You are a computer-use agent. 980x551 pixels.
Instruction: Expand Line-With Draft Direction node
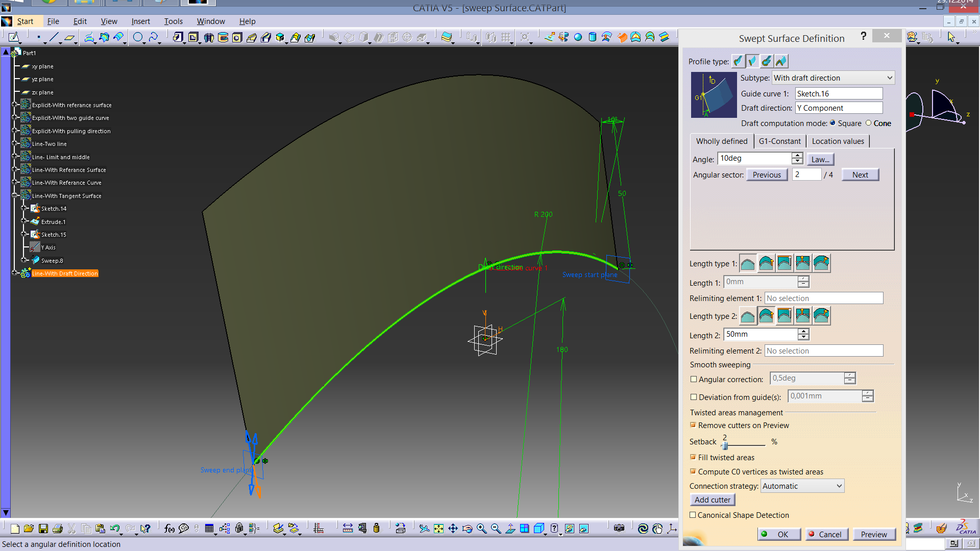(x=14, y=273)
